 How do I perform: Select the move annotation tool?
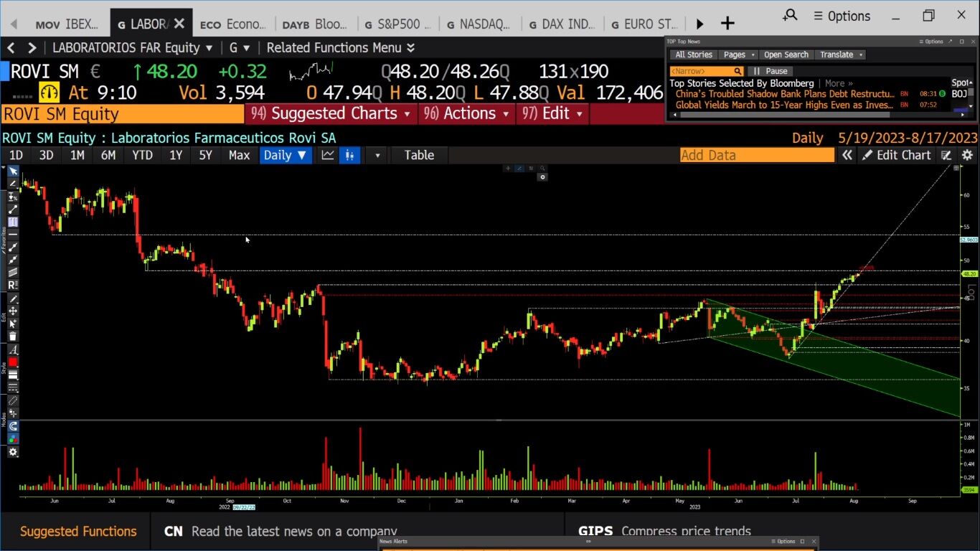point(13,311)
